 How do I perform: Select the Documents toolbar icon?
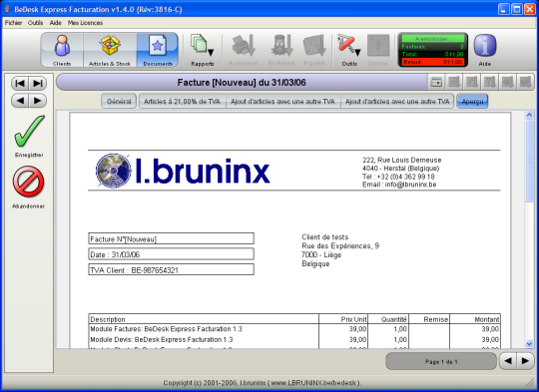158,50
